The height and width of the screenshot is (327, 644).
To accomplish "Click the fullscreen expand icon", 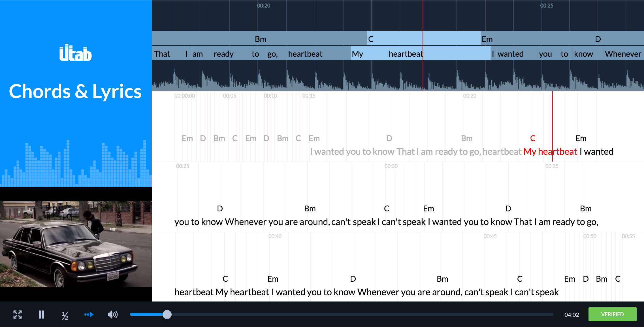I will pos(18,314).
